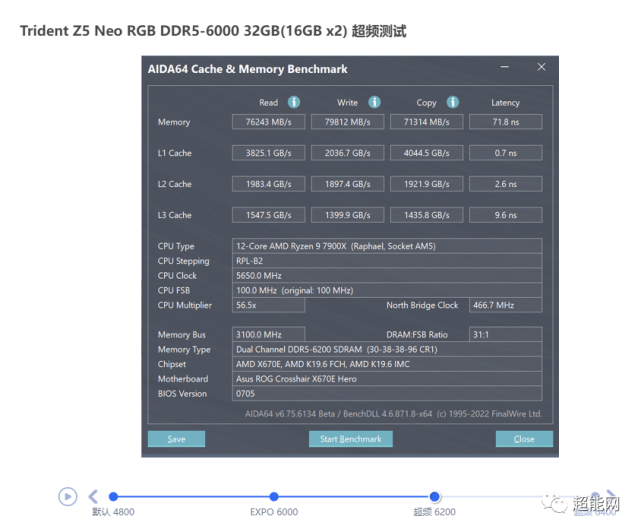Click the L2 Cache copy value 1921.9 GB/s
The height and width of the screenshot is (532, 641).
tap(426, 184)
